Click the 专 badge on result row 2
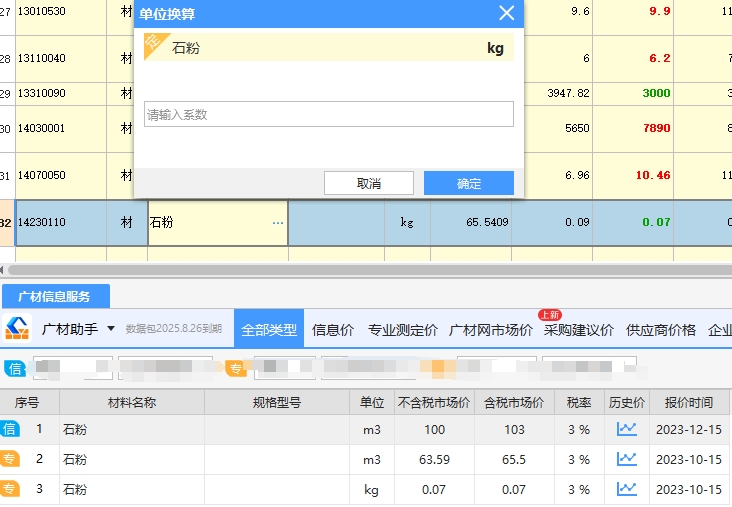The width and height of the screenshot is (732, 507). point(9,459)
